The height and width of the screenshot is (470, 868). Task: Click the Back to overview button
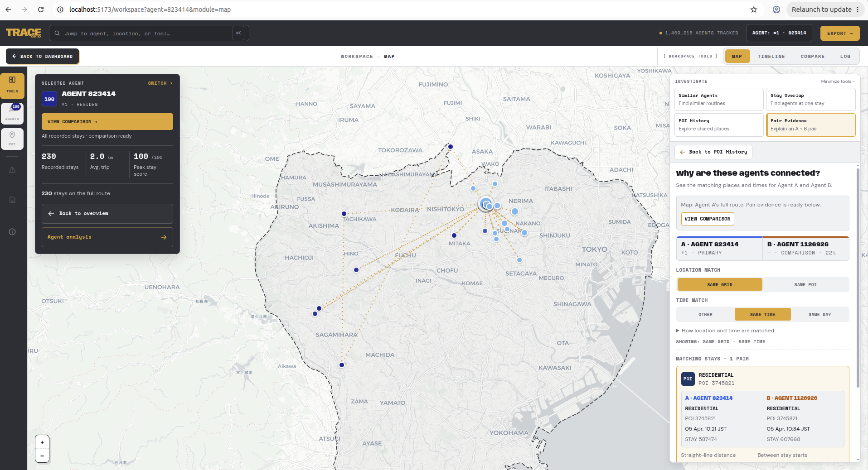click(x=107, y=214)
